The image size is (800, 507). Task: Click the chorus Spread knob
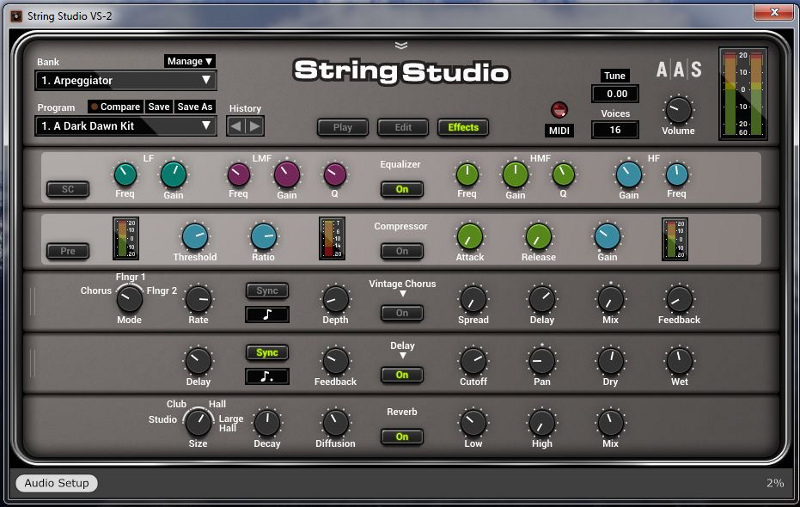(473, 299)
